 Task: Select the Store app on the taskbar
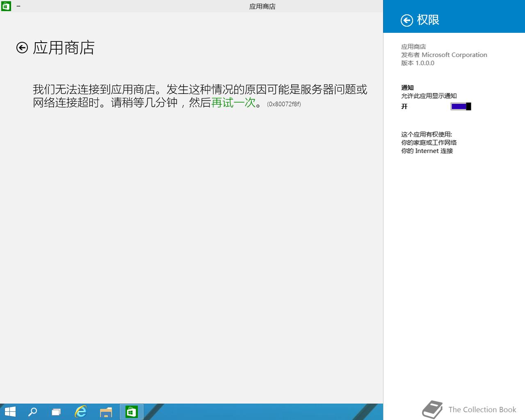click(x=131, y=412)
